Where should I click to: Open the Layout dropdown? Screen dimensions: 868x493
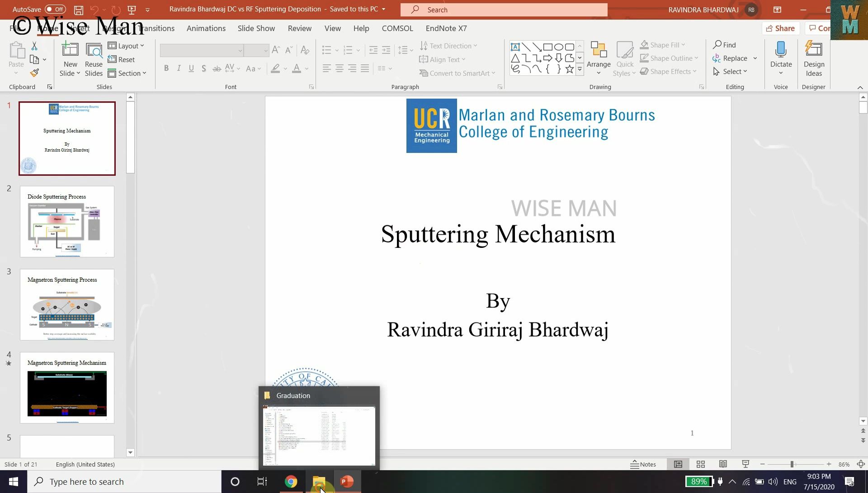click(x=126, y=46)
